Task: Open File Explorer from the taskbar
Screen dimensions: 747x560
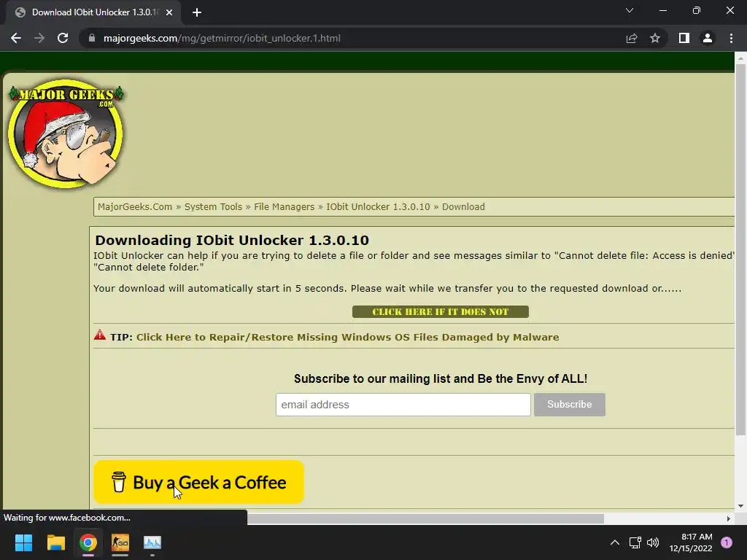Action: 55,542
